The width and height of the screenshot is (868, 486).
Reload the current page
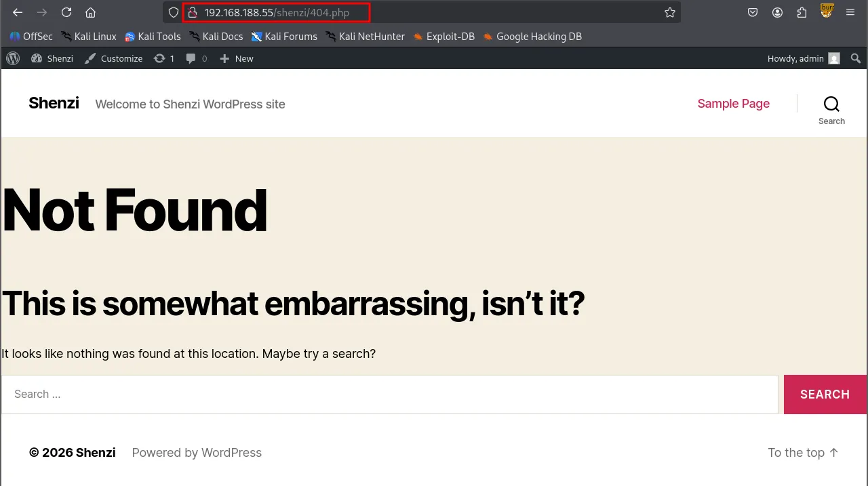(x=66, y=12)
